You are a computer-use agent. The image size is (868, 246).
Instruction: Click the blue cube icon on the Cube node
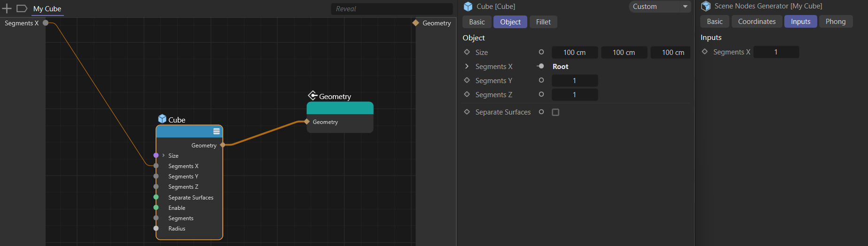tap(162, 119)
